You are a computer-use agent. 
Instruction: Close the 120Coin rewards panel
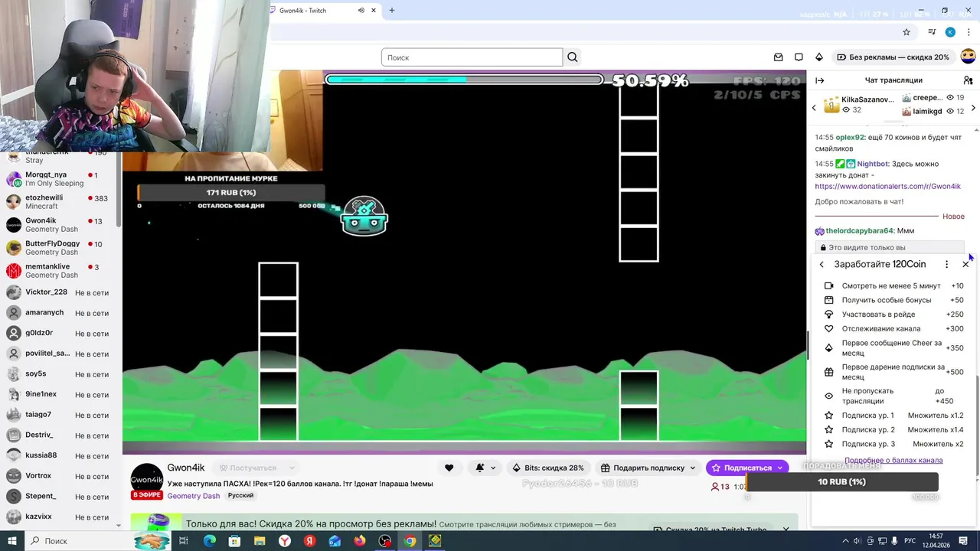point(965,265)
